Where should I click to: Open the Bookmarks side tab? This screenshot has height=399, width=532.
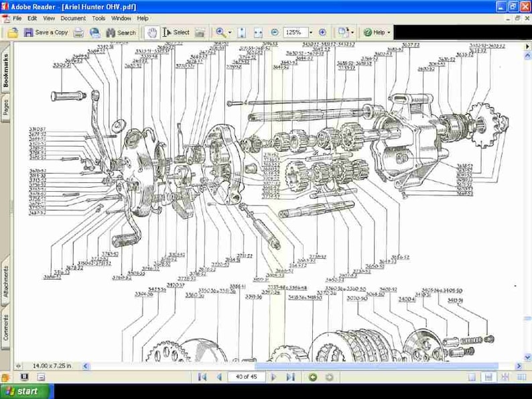click(x=5, y=69)
